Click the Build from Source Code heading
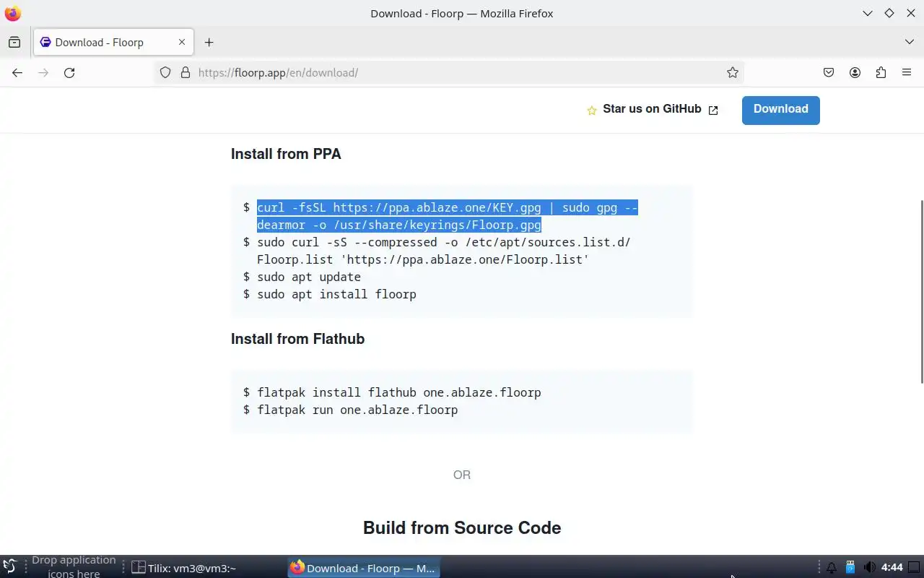924x578 pixels. pyautogui.click(x=462, y=527)
